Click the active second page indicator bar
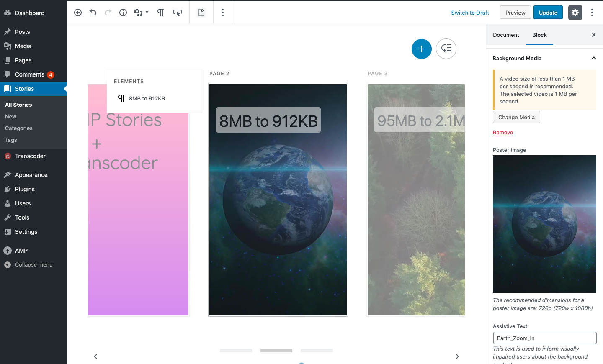 pyautogui.click(x=276, y=351)
